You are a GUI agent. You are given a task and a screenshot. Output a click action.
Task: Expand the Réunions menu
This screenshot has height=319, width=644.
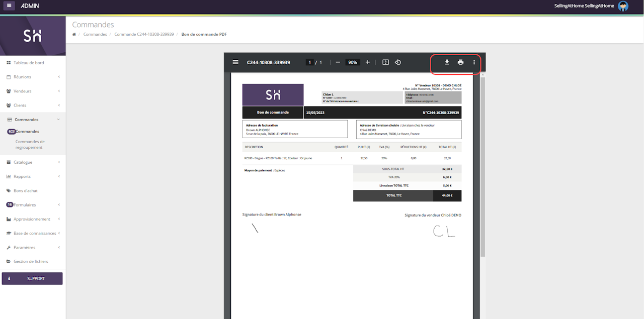[x=33, y=77]
